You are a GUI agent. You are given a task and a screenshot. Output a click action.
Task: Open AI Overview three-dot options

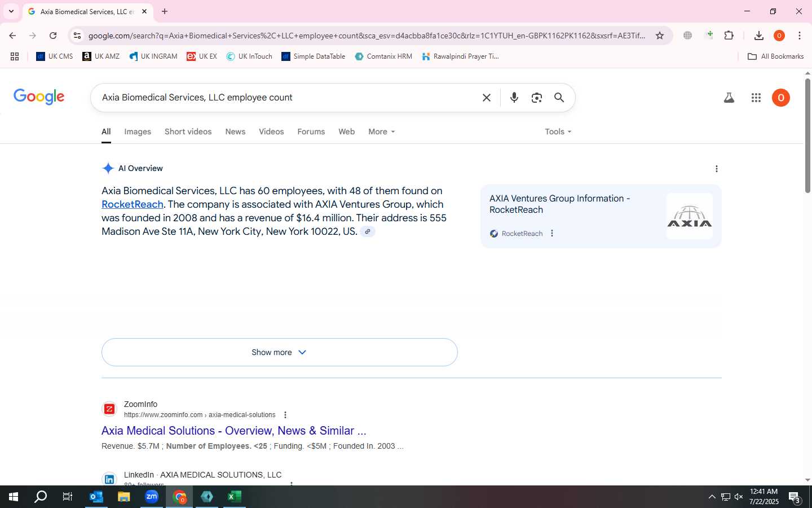click(716, 169)
